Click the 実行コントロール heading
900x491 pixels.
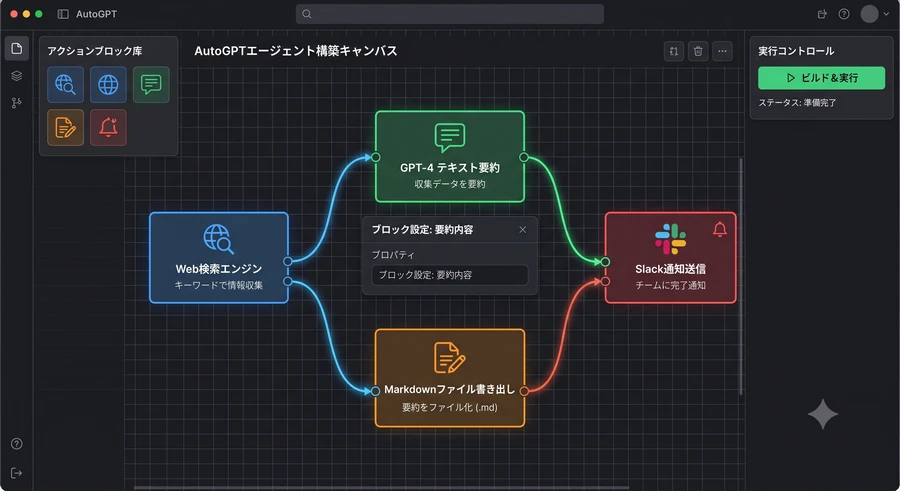796,51
